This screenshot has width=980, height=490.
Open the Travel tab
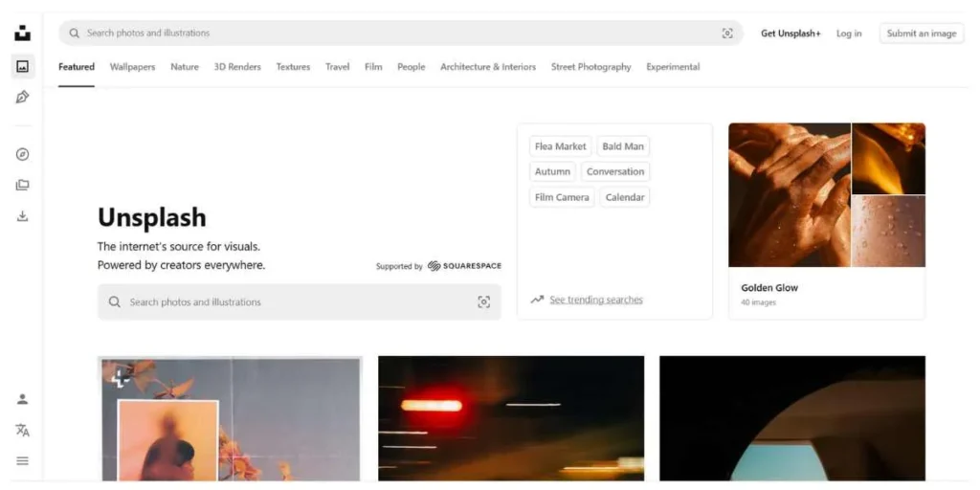[x=338, y=67]
